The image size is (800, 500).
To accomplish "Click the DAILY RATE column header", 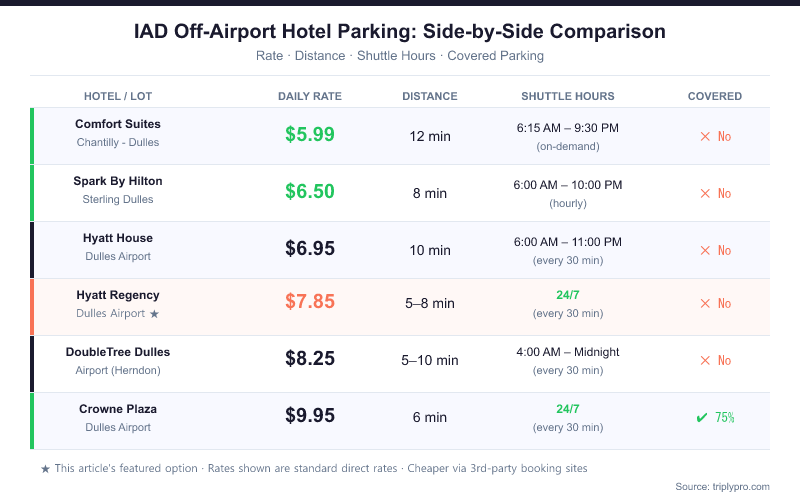I will click(310, 97).
